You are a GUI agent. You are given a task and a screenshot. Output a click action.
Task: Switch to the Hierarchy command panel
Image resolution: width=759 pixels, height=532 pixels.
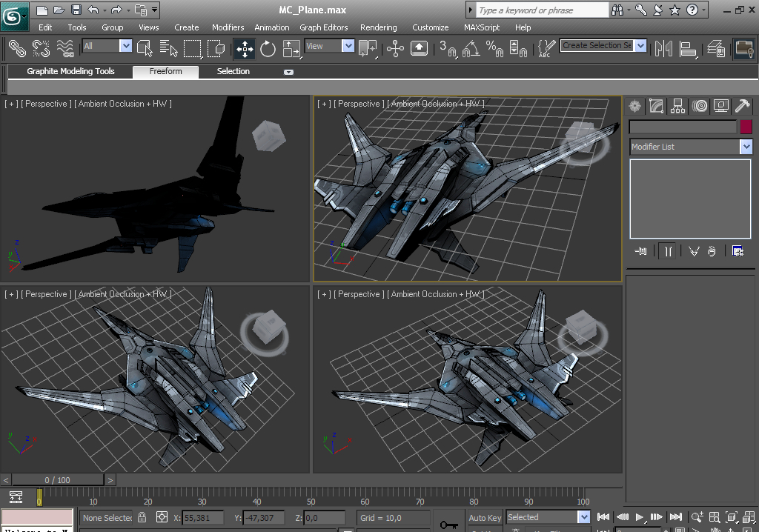(x=677, y=106)
